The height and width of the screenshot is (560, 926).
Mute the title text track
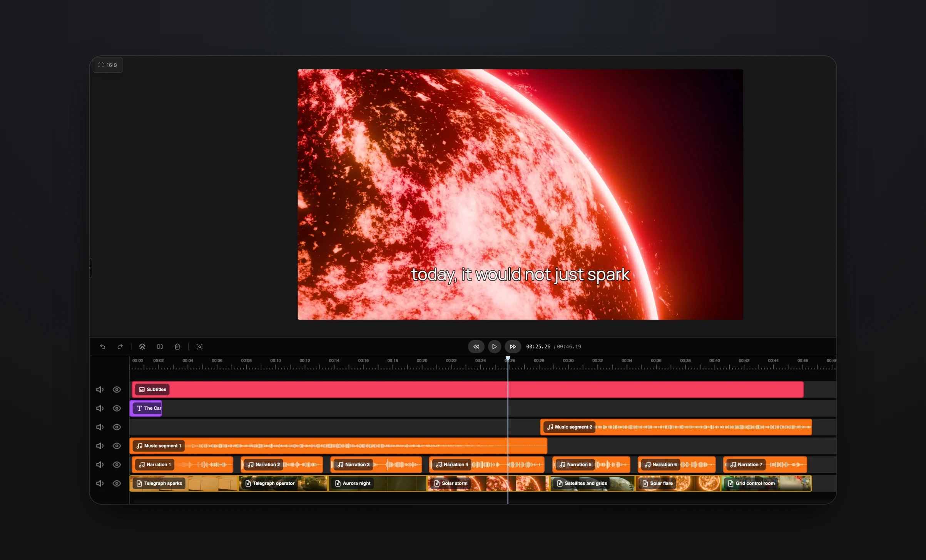click(100, 408)
